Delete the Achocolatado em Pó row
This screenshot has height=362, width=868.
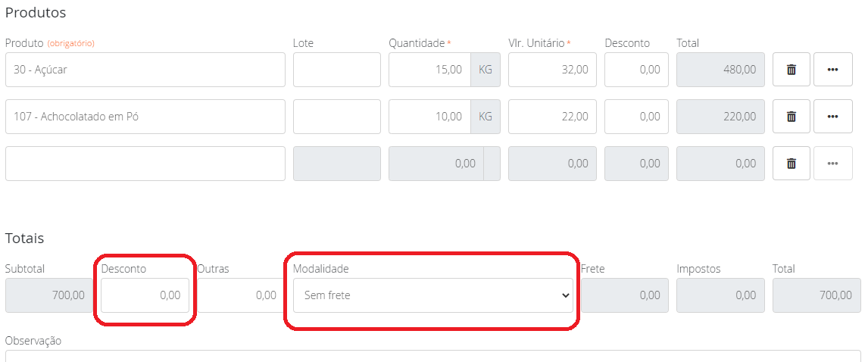tap(792, 117)
